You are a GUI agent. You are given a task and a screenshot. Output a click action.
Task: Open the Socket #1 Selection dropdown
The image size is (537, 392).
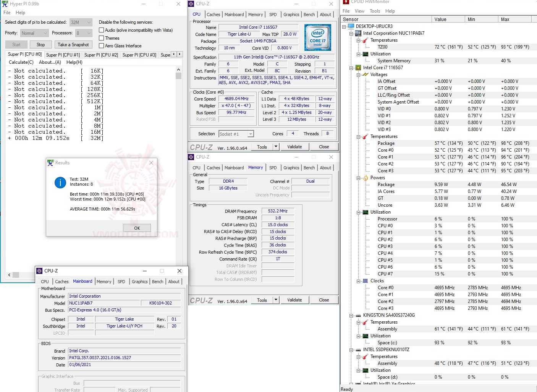click(x=236, y=134)
